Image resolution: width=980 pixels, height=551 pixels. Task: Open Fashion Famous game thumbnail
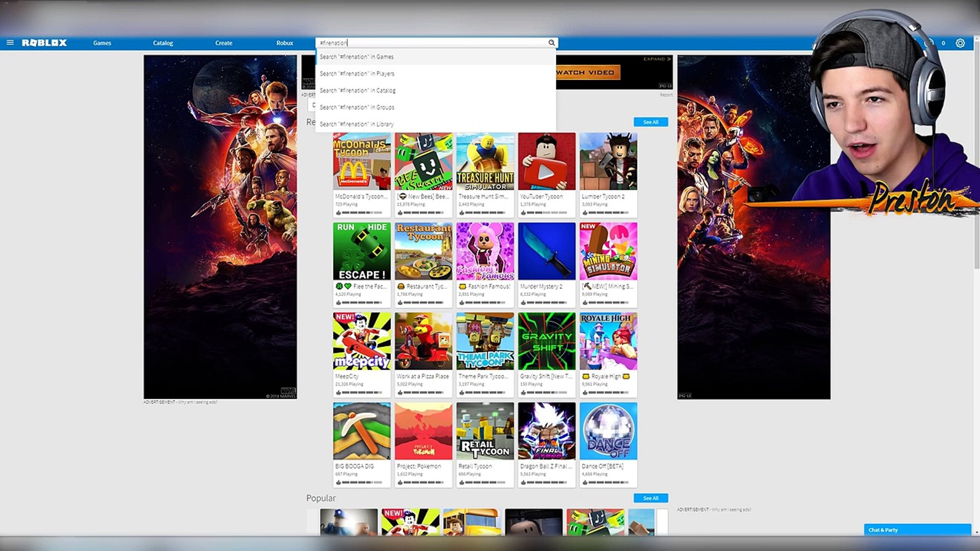pyautogui.click(x=485, y=251)
